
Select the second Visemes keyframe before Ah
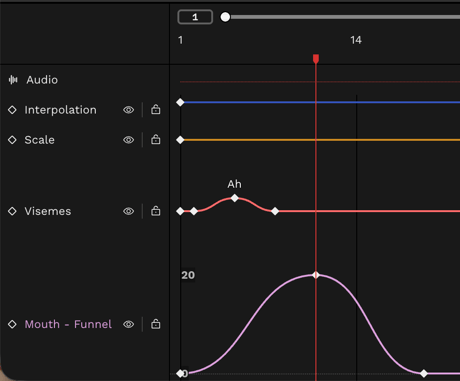click(x=194, y=211)
